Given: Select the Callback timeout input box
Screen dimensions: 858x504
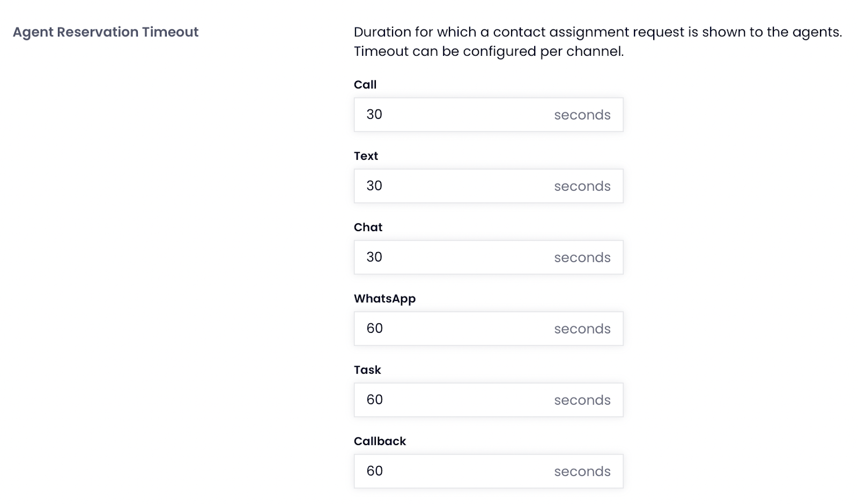Looking at the screenshot, I should pyautogui.click(x=488, y=471).
